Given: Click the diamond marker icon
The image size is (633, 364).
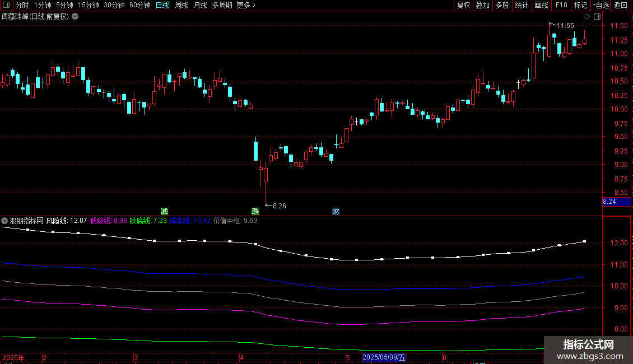Looking at the screenshot, I should tap(587, 17).
